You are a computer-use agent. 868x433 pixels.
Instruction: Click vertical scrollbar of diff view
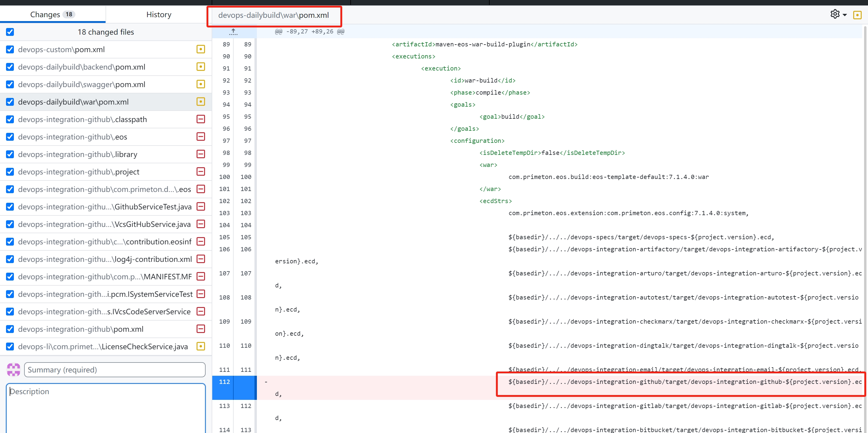point(865,202)
